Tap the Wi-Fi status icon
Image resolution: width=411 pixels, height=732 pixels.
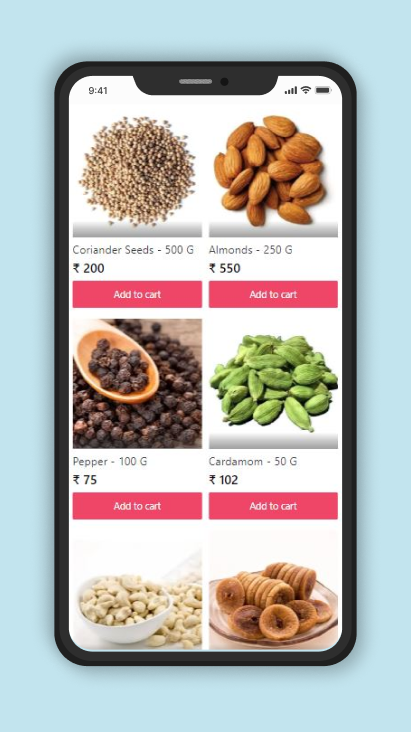[x=305, y=90]
